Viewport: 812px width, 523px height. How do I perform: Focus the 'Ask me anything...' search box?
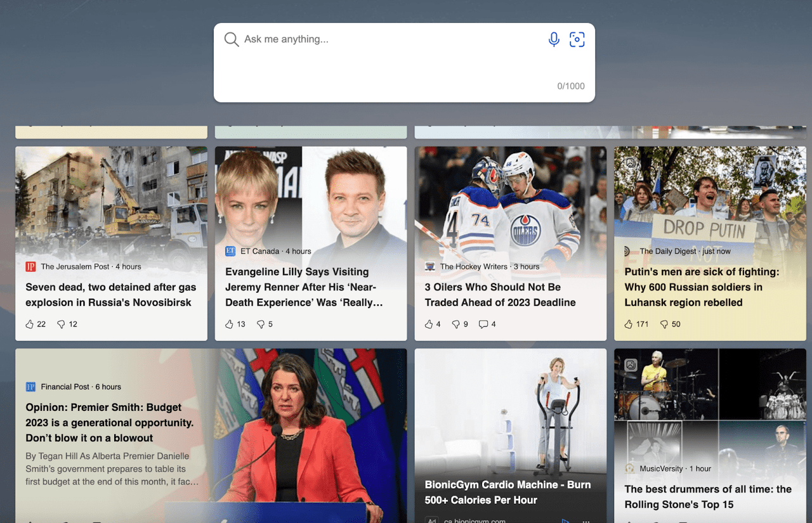pyautogui.click(x=392, y=39)
